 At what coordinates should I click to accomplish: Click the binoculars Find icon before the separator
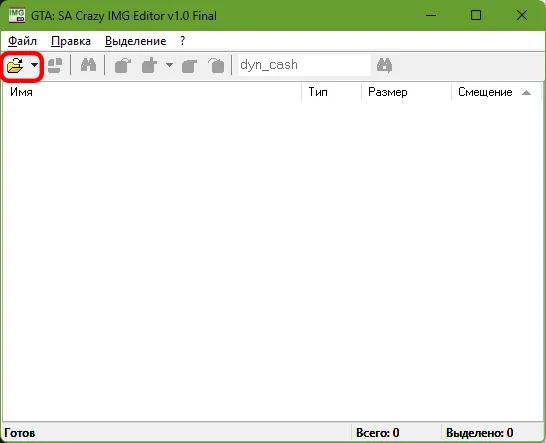point(88,65)
